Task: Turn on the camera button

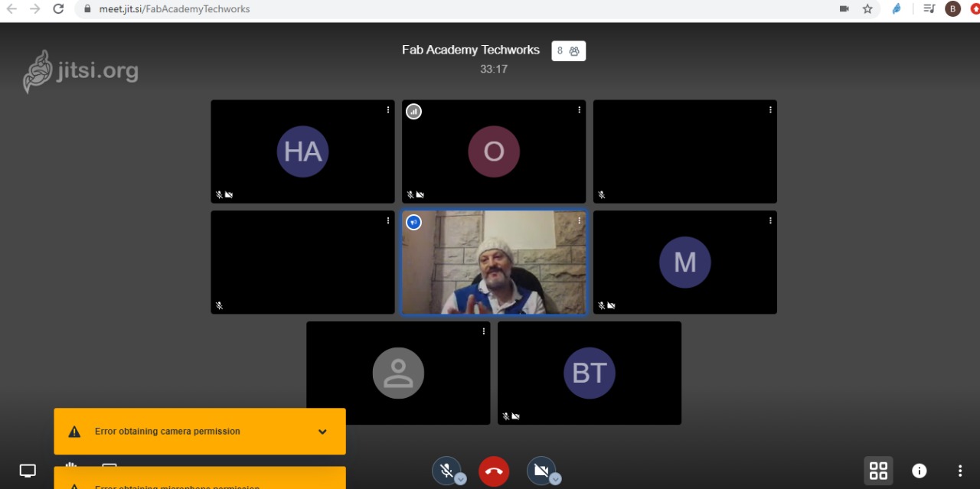Action: [x=541, y=471]
